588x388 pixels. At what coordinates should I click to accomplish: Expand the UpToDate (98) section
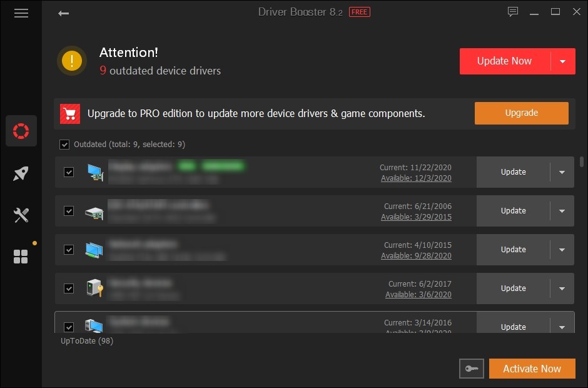pyautogui.click(x=87, y=340)
